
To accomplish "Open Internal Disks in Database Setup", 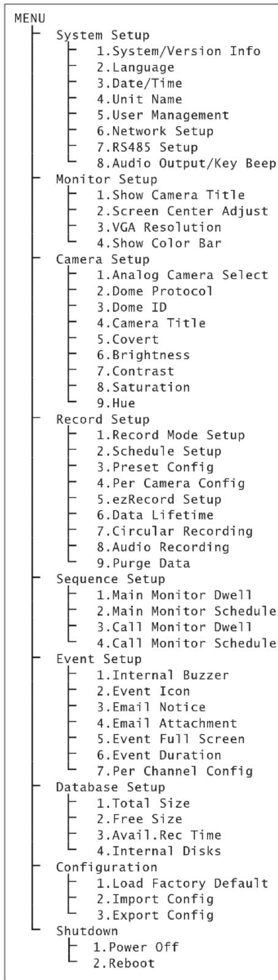I will pyautogui.click(x=158, y=850).
